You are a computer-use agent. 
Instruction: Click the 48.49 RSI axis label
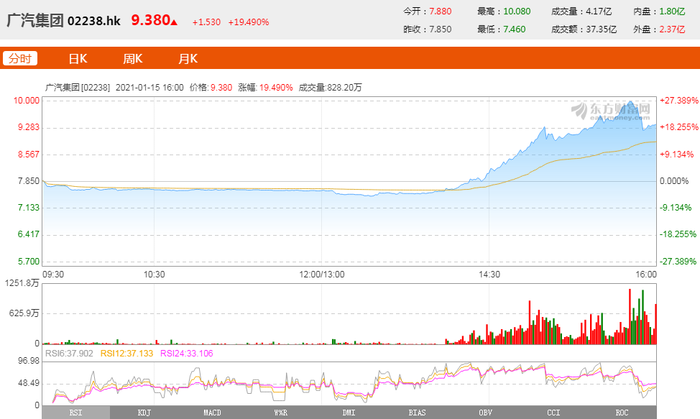[x=29, y=383]
